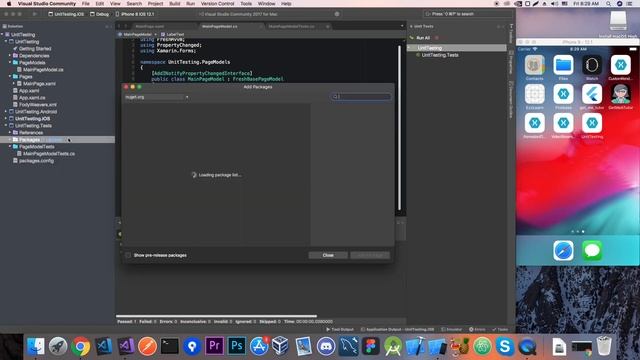Open Android Studio from the dock
640x360 pixels.
pyautogui.click(x=393, y=347)
